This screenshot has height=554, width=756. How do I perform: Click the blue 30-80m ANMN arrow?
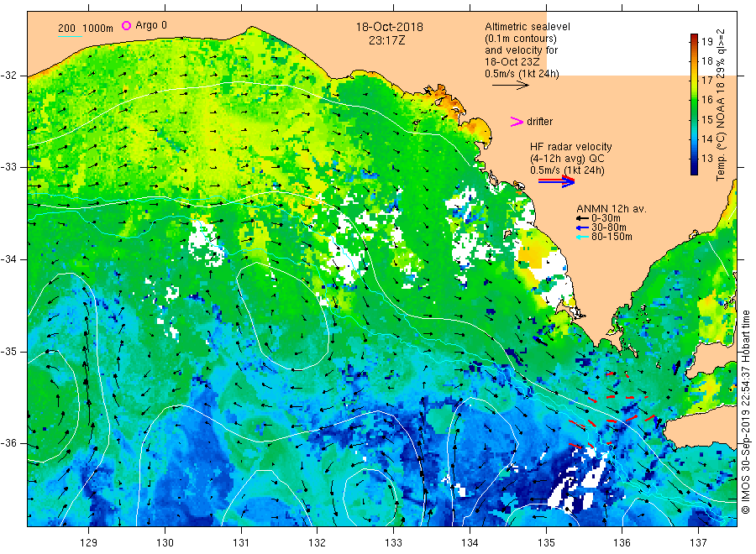582,227
